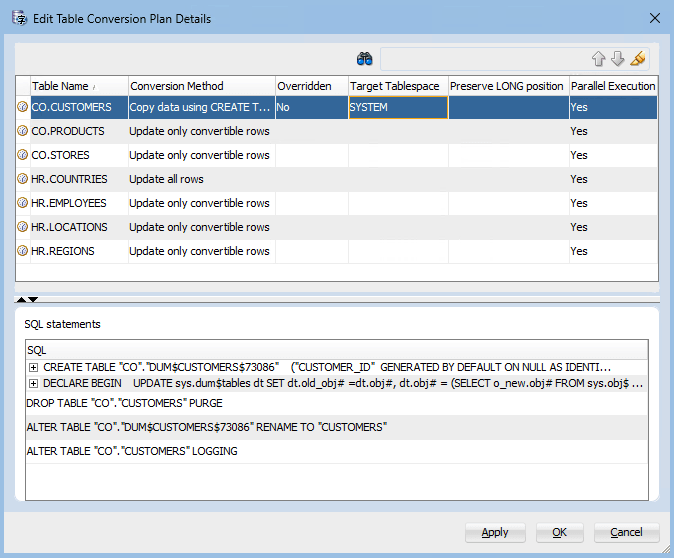The height and width of the screenshot is (558, 674).
Task: Confirm with the OK button
Action: tap(559, 533)
